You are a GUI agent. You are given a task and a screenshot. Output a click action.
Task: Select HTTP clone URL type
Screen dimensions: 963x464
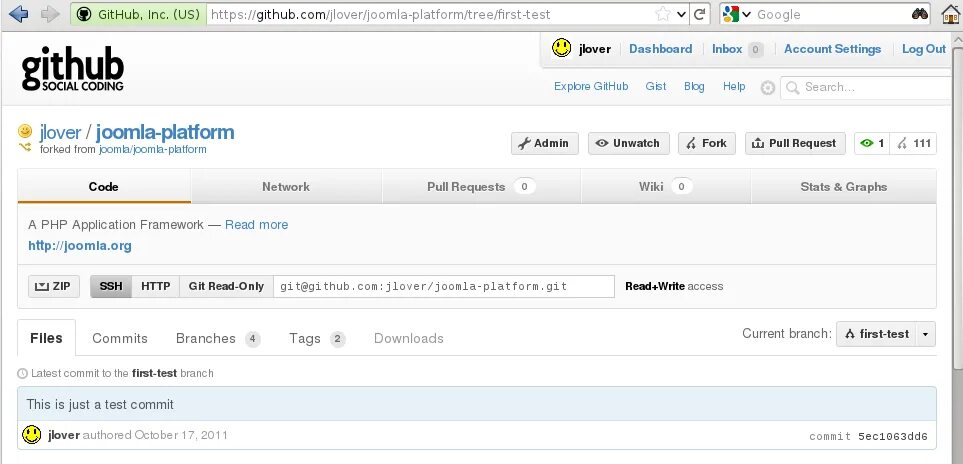[156, 287]
